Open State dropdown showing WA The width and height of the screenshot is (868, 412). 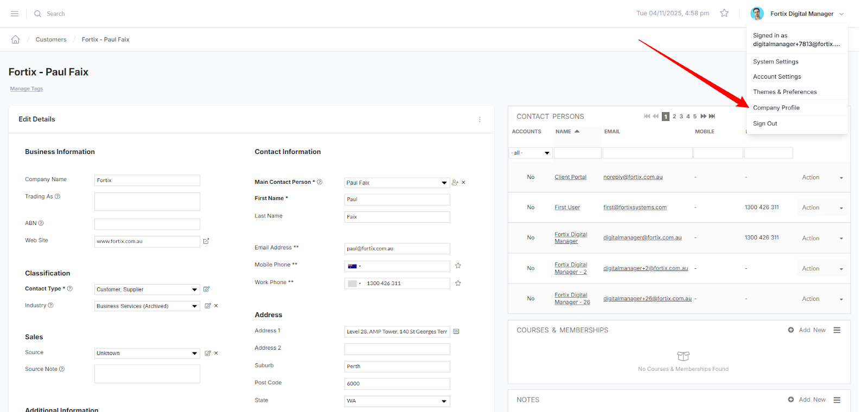397,401
